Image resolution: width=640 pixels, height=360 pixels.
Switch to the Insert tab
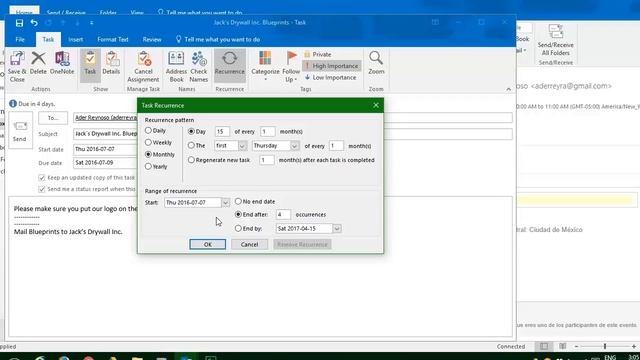coord(76,40)
